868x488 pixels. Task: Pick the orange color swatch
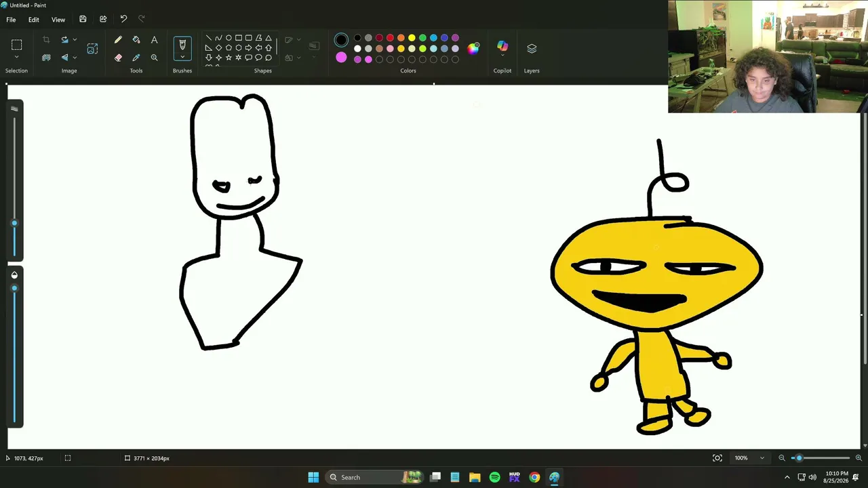[x=401, y=38]
